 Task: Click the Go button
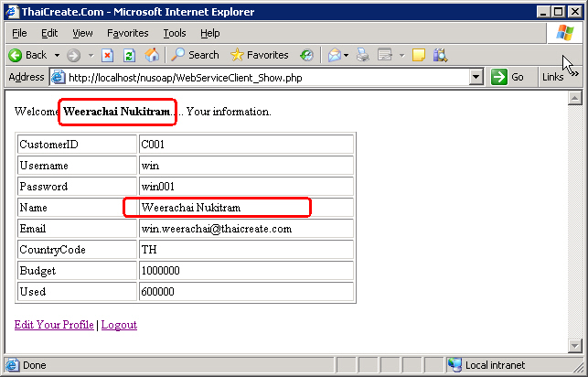(x=508, y=77)
